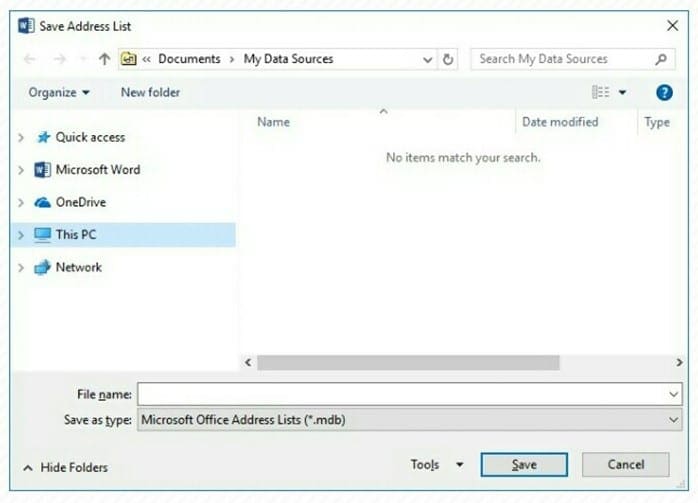Expand the Network node
698x503 pixels.
(x=20, y=267)
